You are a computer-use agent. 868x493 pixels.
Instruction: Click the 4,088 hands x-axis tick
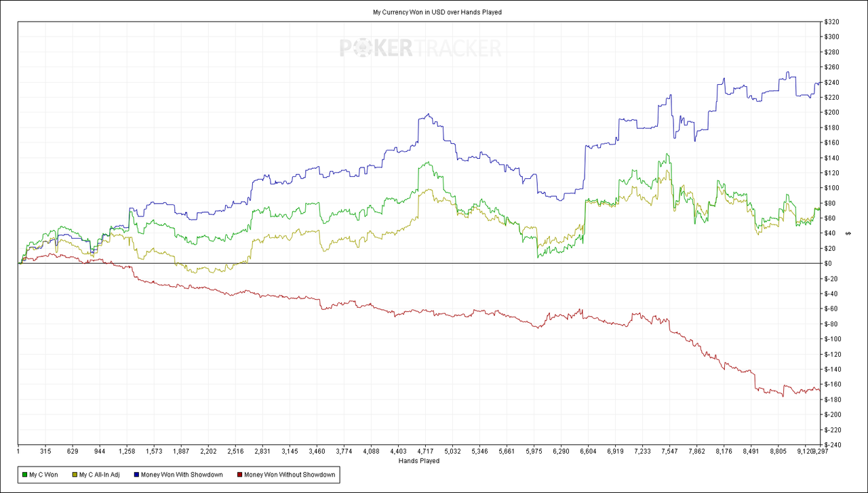(x=371, y=451)
